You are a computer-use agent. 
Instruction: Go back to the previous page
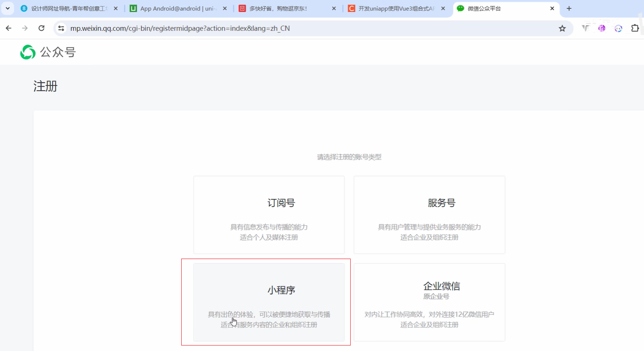point(8,28)
